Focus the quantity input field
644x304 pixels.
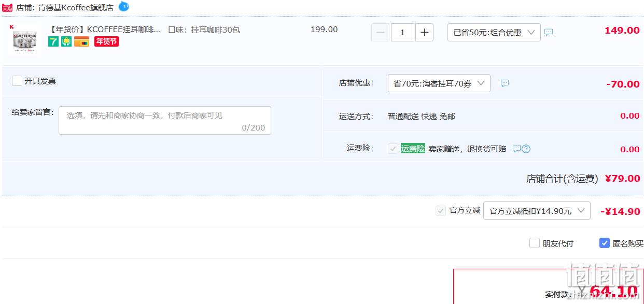[402, 33]
